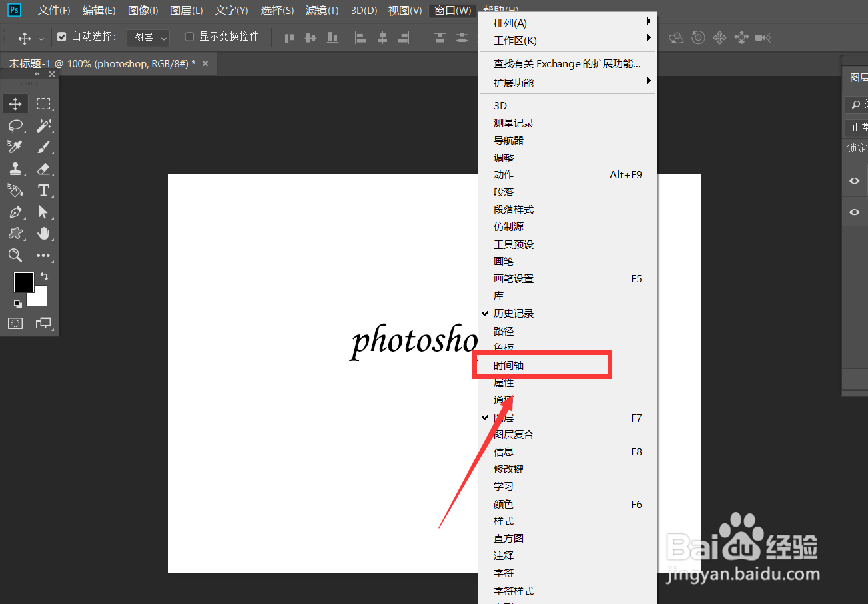Click the align right edges icon
Screen dimensions: 868x604
pos(404,38)
